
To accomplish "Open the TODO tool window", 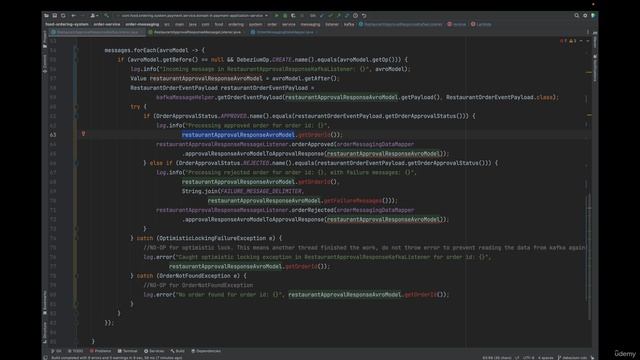I will (x=76, y=351).
